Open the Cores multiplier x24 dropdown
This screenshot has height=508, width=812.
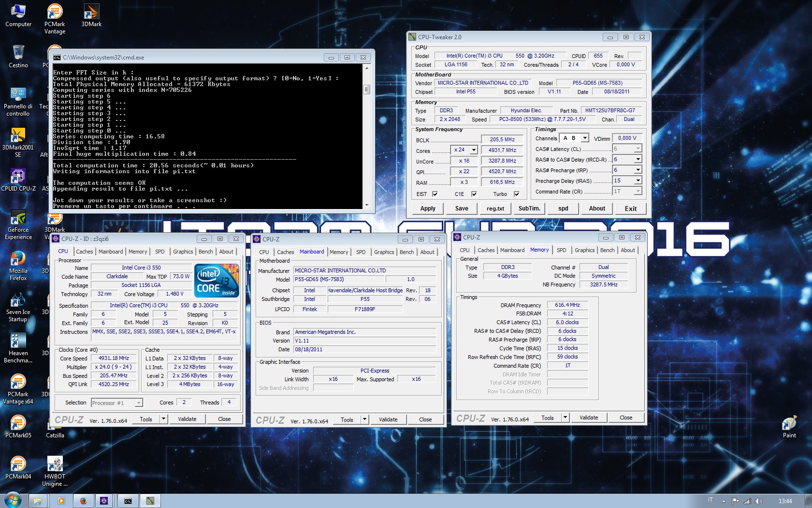(x=473, y=150)
